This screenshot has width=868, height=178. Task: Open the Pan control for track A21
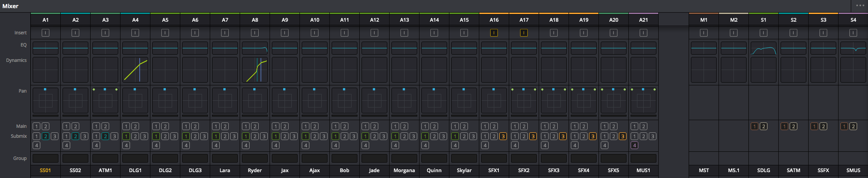click(643, 100)
